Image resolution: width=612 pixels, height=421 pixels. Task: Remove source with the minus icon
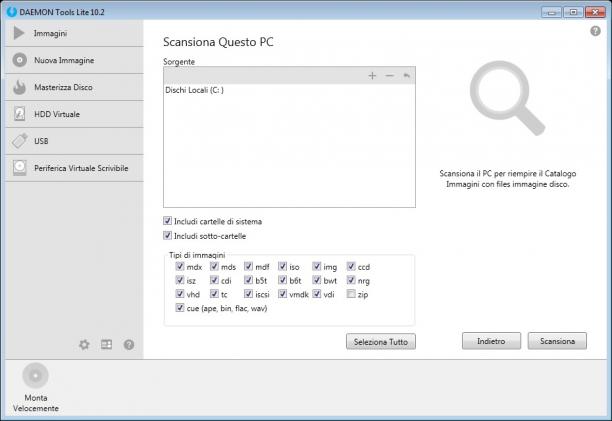coord(390,75)
